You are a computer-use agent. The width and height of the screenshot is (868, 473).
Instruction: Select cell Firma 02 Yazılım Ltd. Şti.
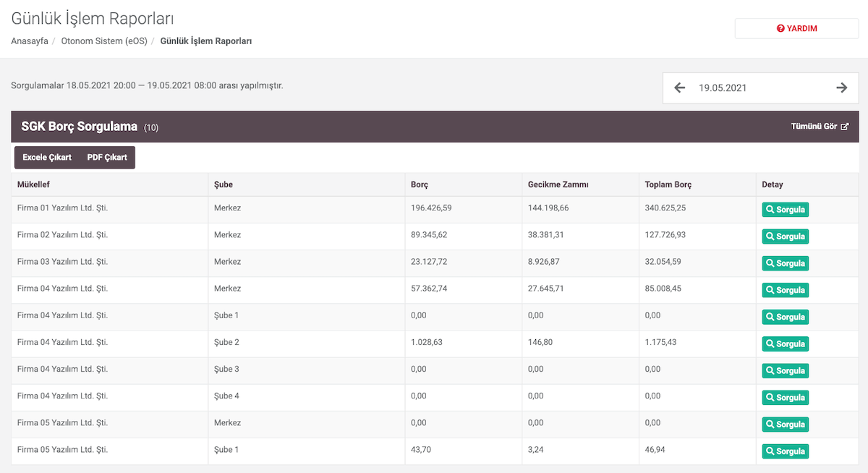(x=62, y=234)
